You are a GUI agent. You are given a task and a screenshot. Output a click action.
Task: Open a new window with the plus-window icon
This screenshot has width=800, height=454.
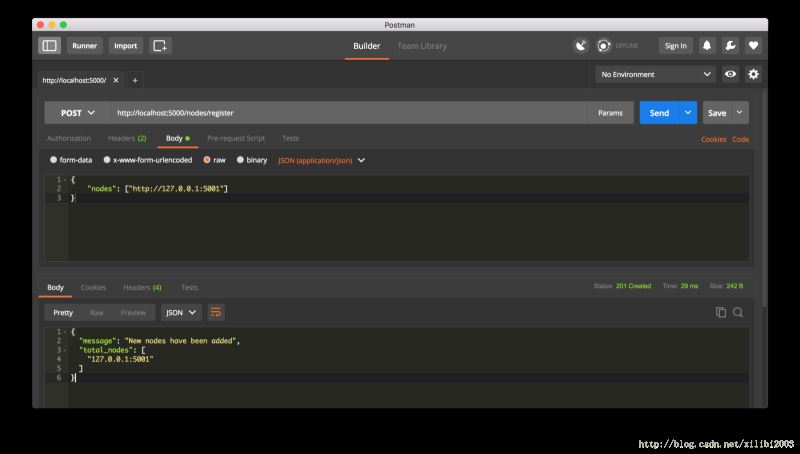pos(160,45)
